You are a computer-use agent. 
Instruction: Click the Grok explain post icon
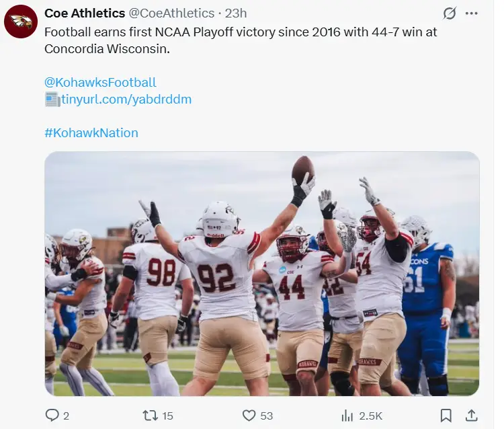pos(450,13)
